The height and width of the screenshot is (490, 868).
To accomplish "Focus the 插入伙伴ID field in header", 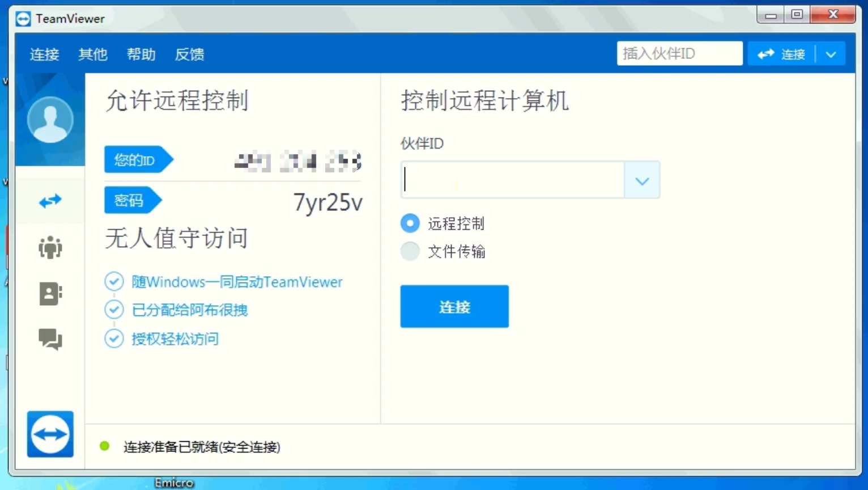I will pos(680,53).
